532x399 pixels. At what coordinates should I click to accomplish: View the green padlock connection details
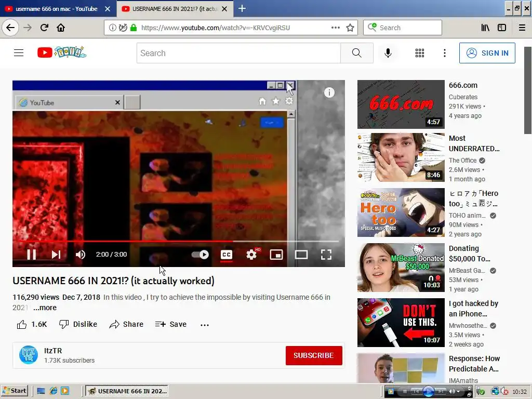tap(134, 28)
